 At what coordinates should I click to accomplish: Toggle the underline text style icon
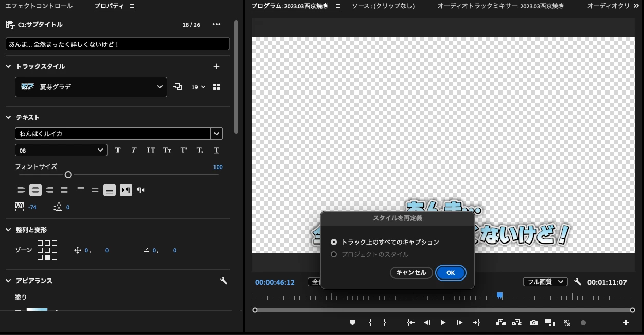pos(217,150)
